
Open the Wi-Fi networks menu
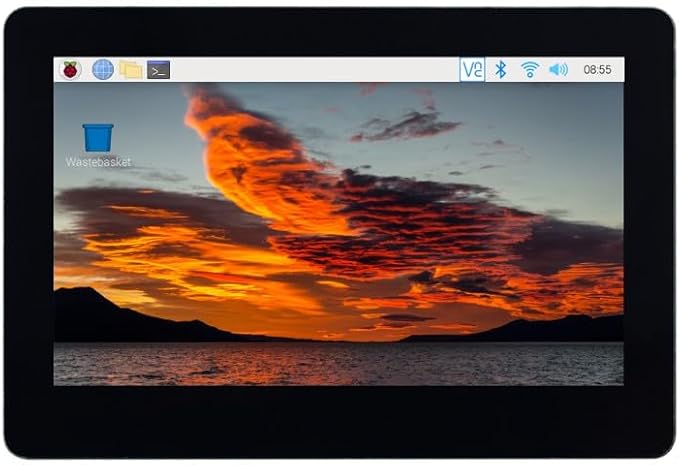(x=530, y=69)
